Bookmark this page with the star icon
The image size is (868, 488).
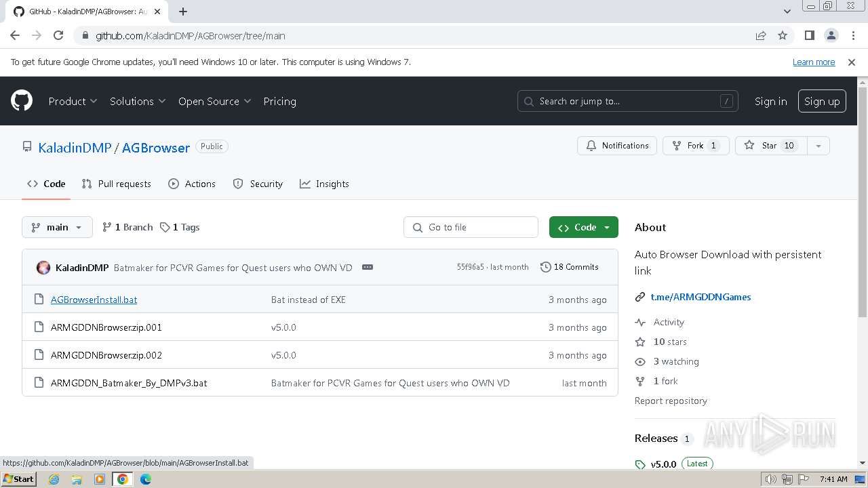[783, 35]
